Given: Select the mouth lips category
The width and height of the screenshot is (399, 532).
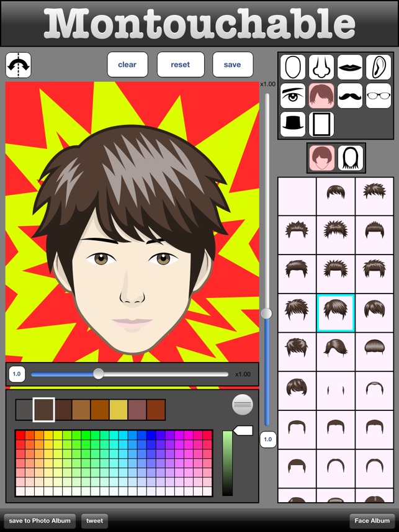Looking at the screenshot, I should pyautogui.click(x=350, y=67).
